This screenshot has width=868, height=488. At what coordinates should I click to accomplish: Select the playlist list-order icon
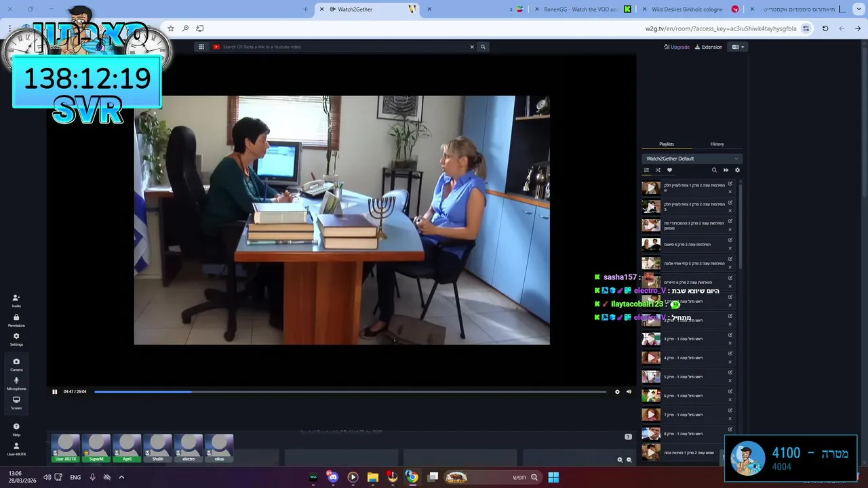[x=646, y=170]
